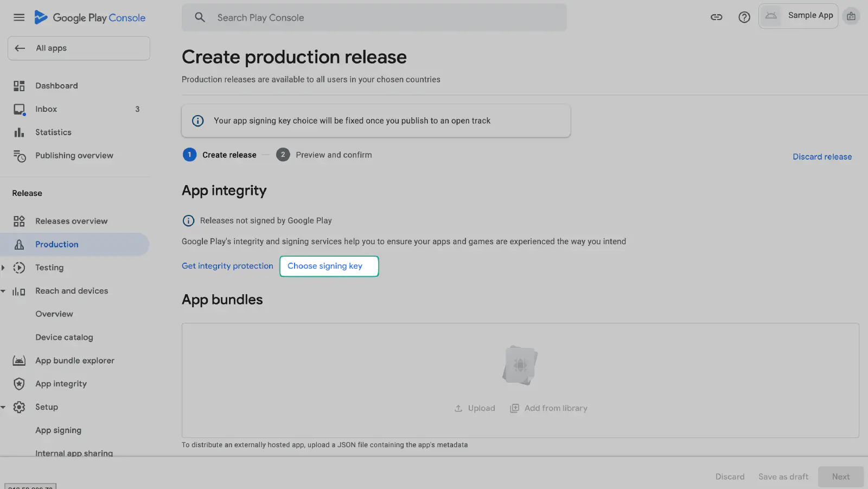Viewport: 868px width, 489px height.
Task: Open the help question mark icon
Action: pos(744,17)
